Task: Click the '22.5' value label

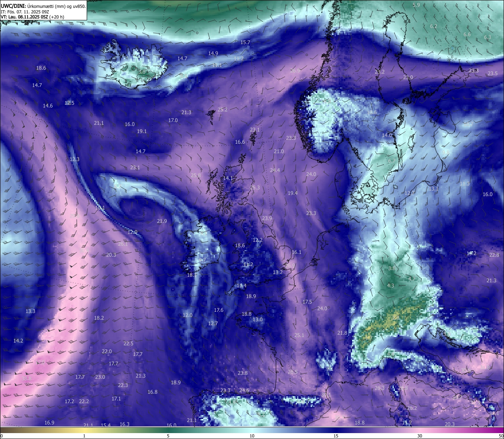Action: coord(128,343)
